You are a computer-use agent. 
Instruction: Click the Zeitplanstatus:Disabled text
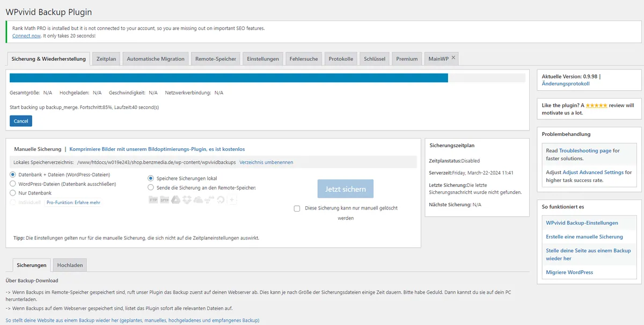tap(455, 161)
